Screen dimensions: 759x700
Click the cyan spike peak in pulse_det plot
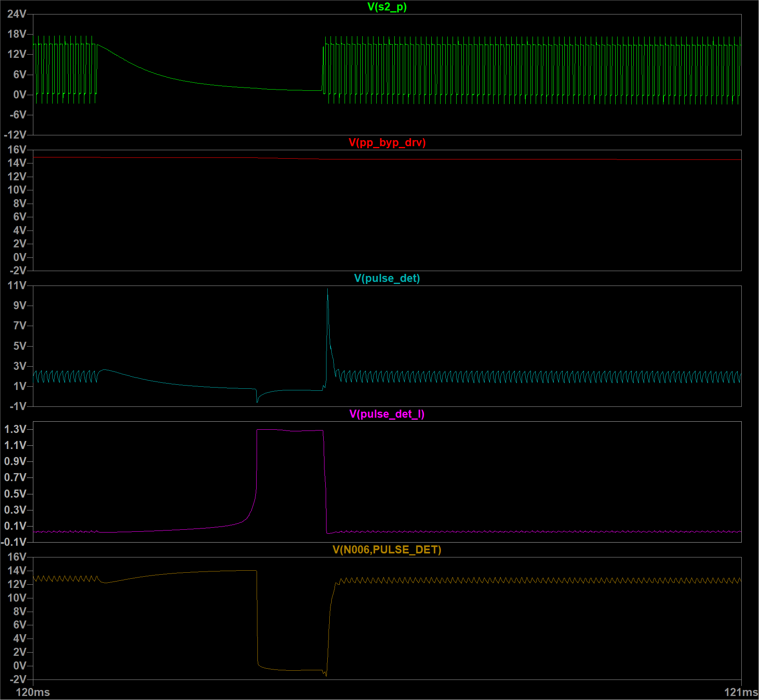click(x=328, y=290)
